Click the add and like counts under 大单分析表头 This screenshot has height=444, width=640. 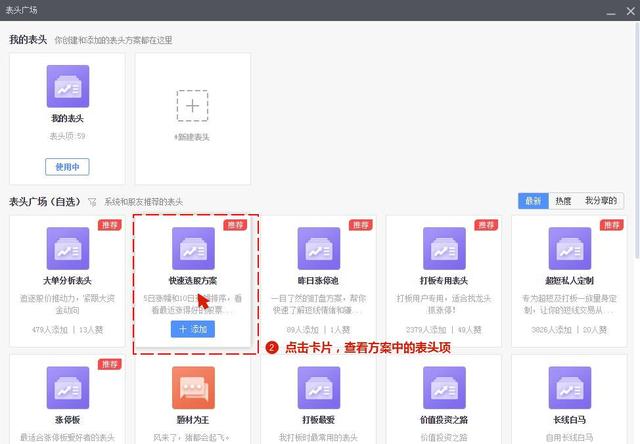click(67, 330)
